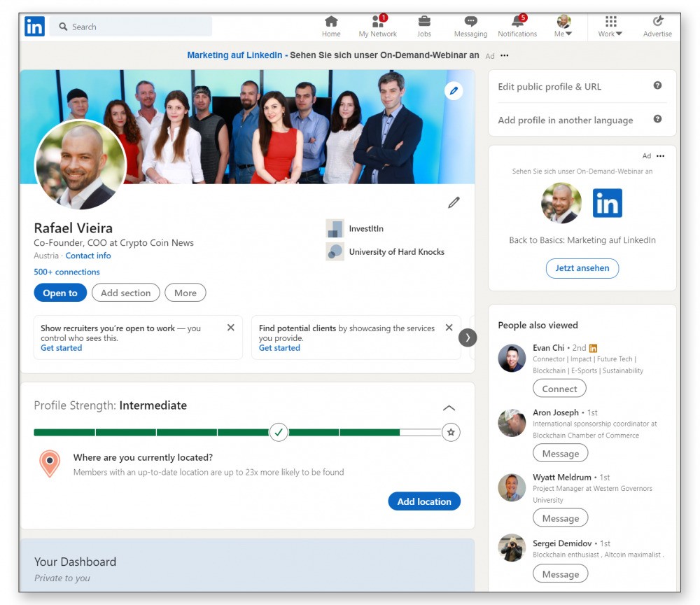The width and height of the screenshot is (700, 605).
Task: Open the Work apps dropdown
Action: coord(610,26)
